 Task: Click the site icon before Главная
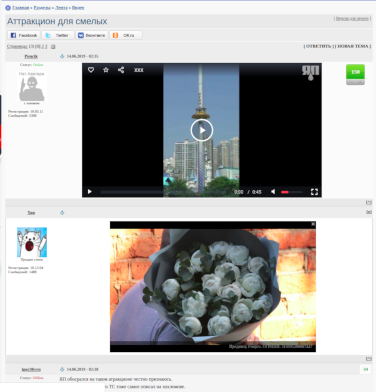pyautogui.click(x=8, y=8)
